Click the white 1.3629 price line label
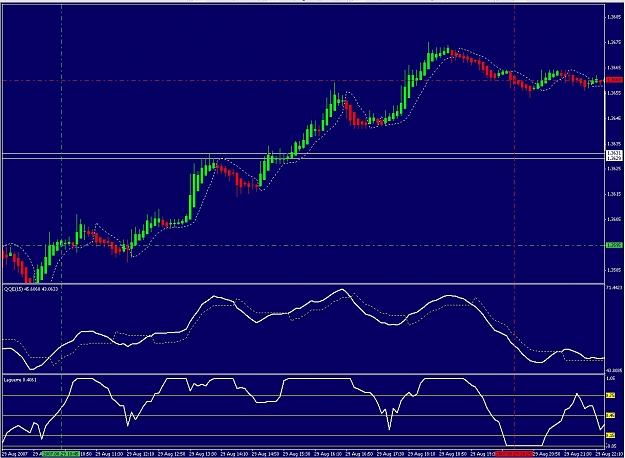This screenshot has height=458, width=625. (x=613, y=158)
